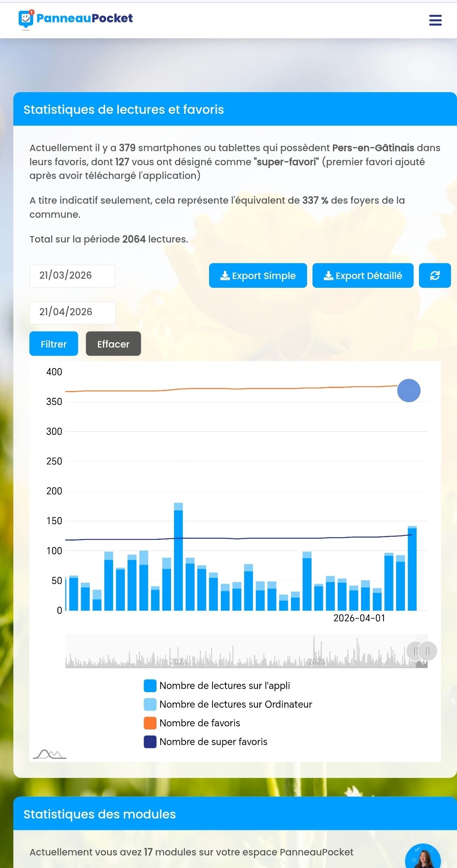Click the PanneauPocket logo
457x868 pixels.
coord(76,19)
